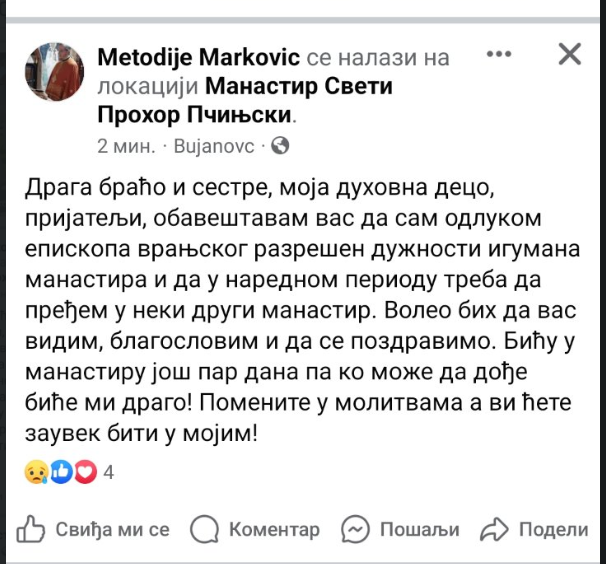Open the Коментар button
This screenshot has width=606, height=564.
point(255,529)
